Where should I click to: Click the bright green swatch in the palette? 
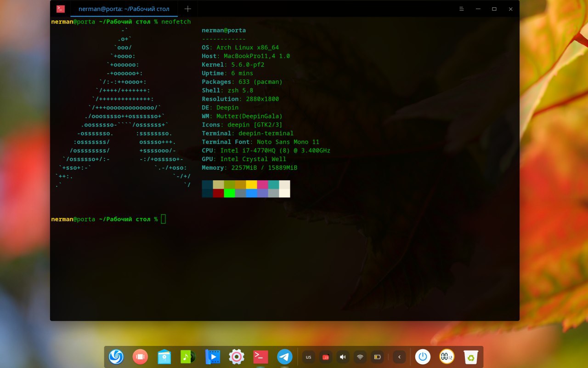[x=229, y=193]
